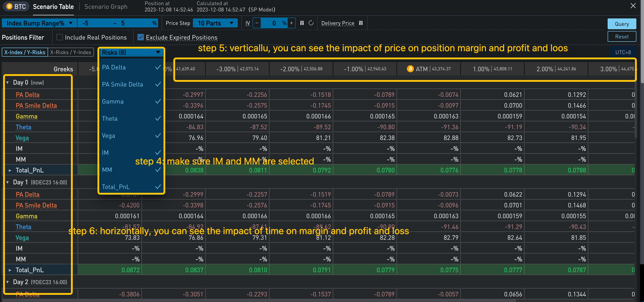Select the X-Risks / Y-Index view tab

tap(71, 52)
